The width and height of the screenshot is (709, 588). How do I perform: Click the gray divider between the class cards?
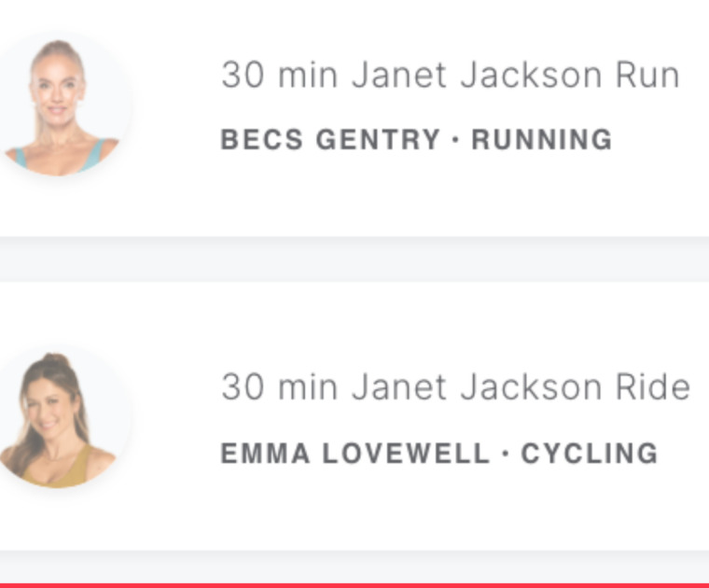click(x=354, y=259)
